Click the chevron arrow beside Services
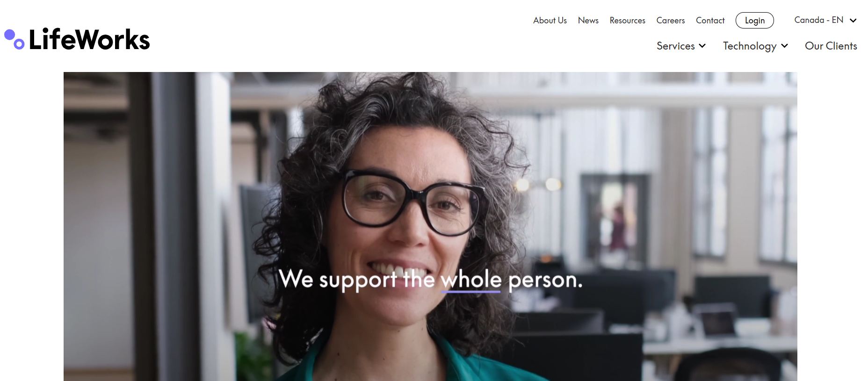The width and height of the screenshot is (868, 381). tap(702, 46)
